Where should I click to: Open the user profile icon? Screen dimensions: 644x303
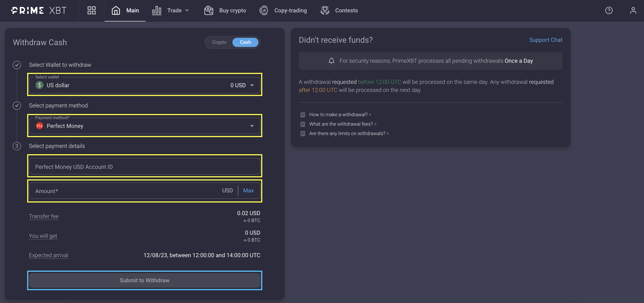coord(633,11)
